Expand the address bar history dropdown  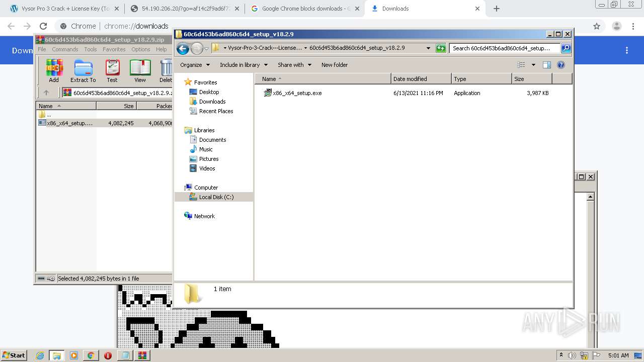tap(428, 48)
